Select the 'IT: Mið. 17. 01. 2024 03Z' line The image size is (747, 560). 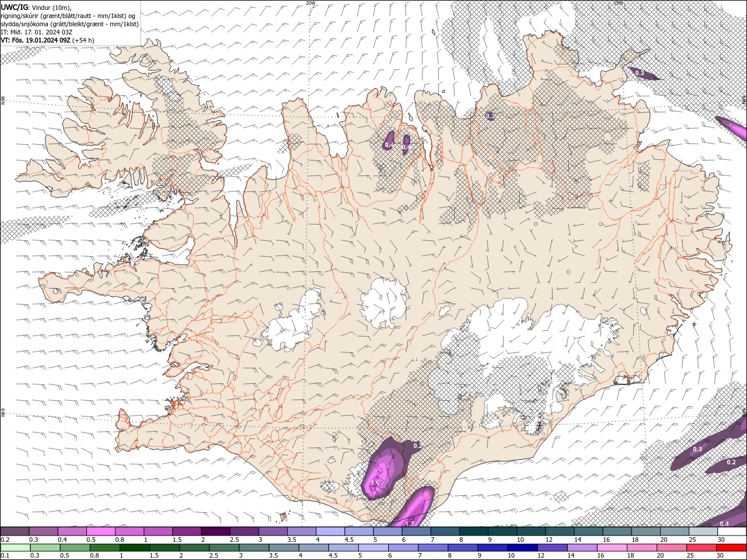[x=37, y=32]
